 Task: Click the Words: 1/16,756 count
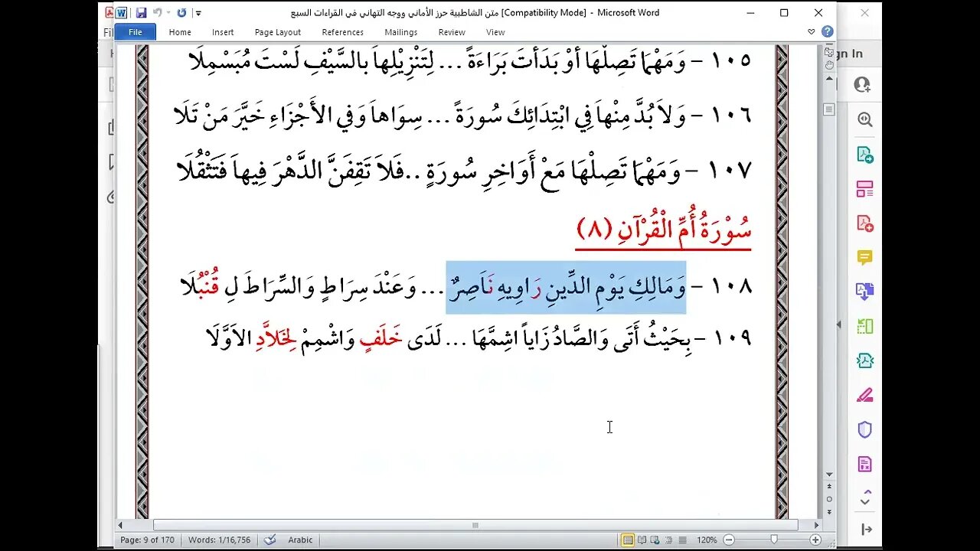click(x=219, y=540)
